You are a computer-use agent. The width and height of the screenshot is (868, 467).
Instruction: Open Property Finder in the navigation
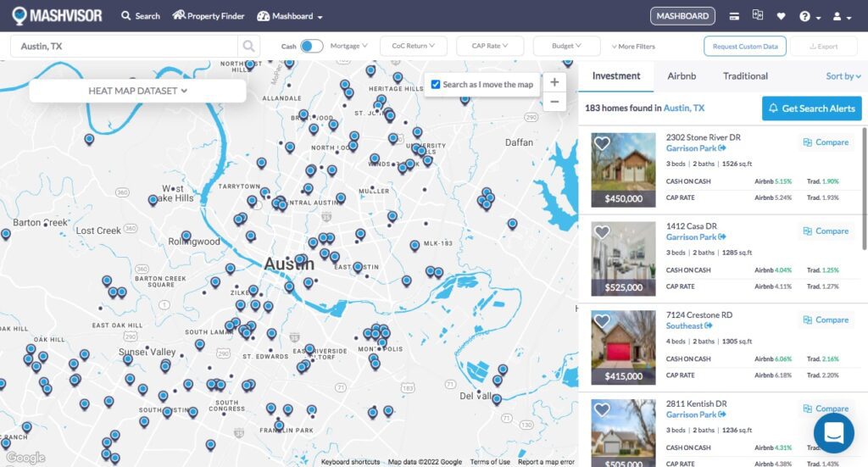pyautogui.click(x=209, y=16)
